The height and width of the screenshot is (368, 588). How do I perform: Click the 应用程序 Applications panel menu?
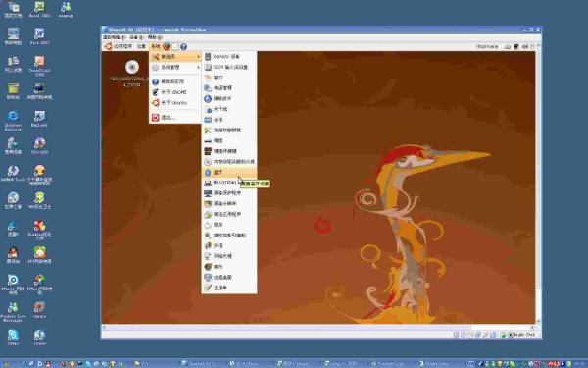pos(119,46)
